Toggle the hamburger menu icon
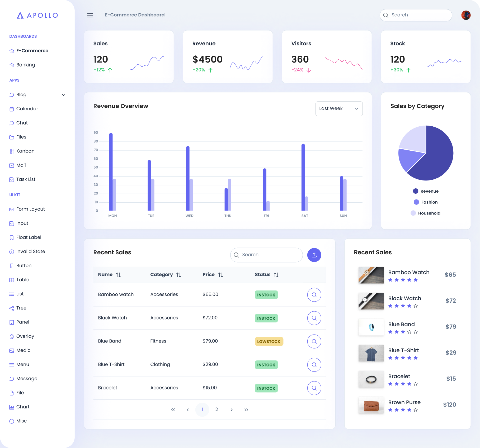This screenshot has width=480, height=448. (x=90, y=15)
